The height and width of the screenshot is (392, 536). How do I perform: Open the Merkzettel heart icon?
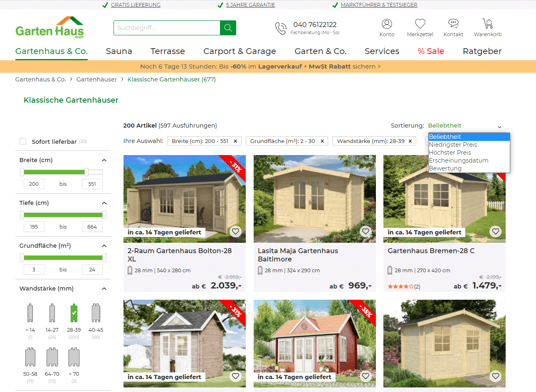point(420,24)
